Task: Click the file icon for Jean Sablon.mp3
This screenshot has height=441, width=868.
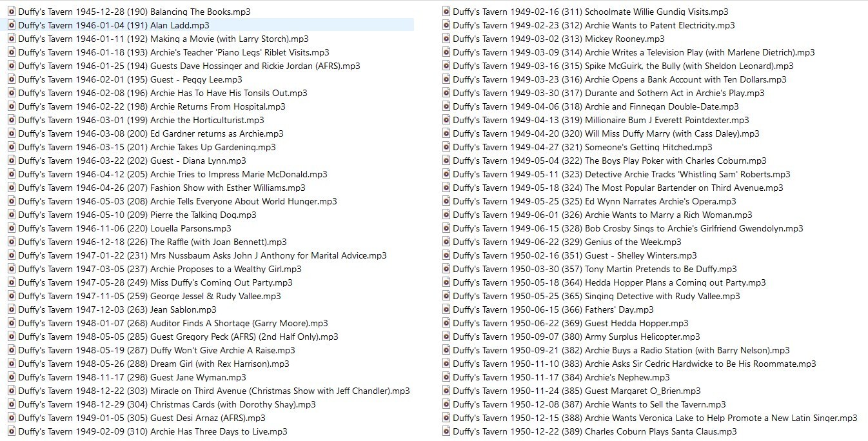Action: point(12,309)
